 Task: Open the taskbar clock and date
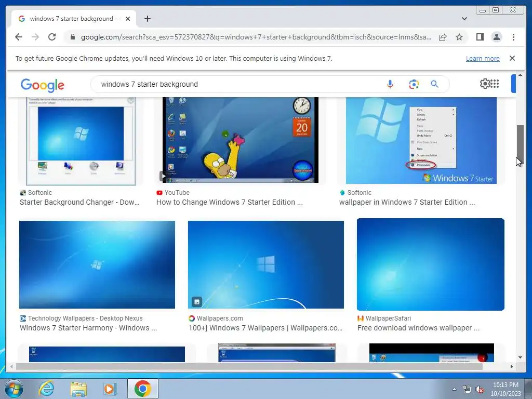point(506,389)
